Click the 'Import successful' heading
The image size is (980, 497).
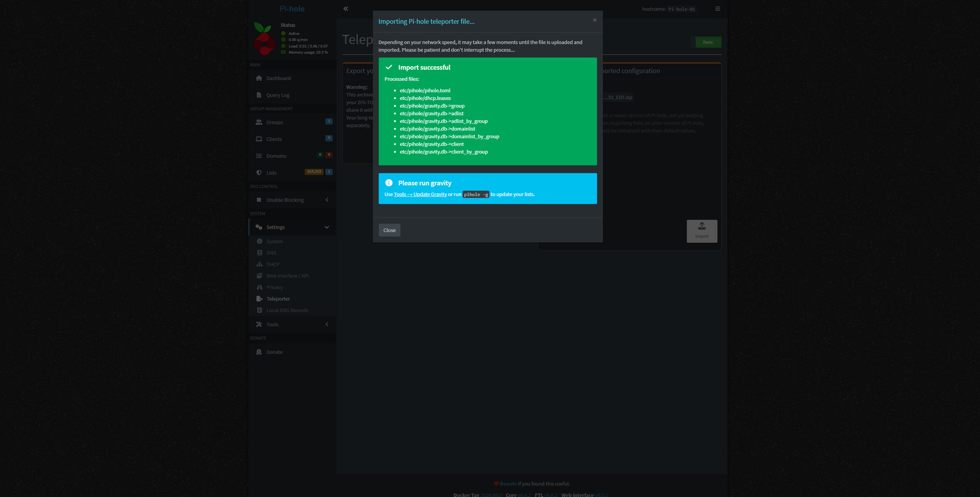[x=424, y=67]
